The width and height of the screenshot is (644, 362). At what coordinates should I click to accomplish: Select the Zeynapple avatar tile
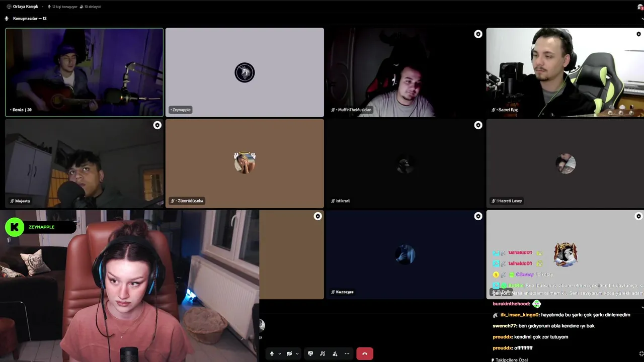point(245,72)
